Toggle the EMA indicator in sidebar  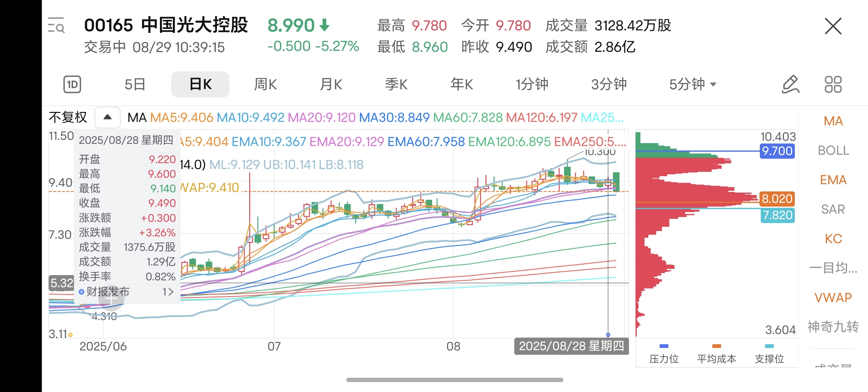click(833, 180)
